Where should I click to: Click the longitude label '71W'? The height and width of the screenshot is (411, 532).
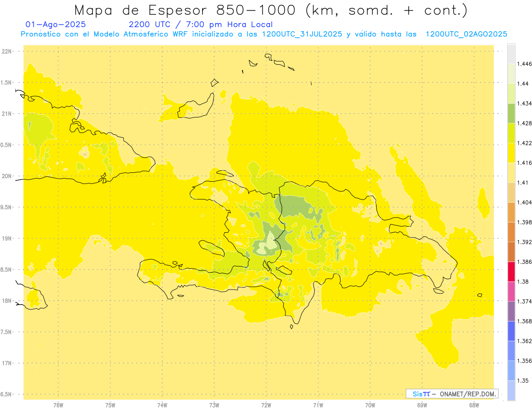pos(318,405)
